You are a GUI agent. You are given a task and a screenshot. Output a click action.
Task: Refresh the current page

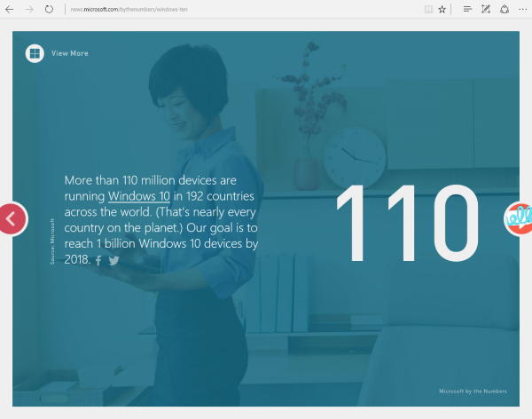[x=48, y=9]
